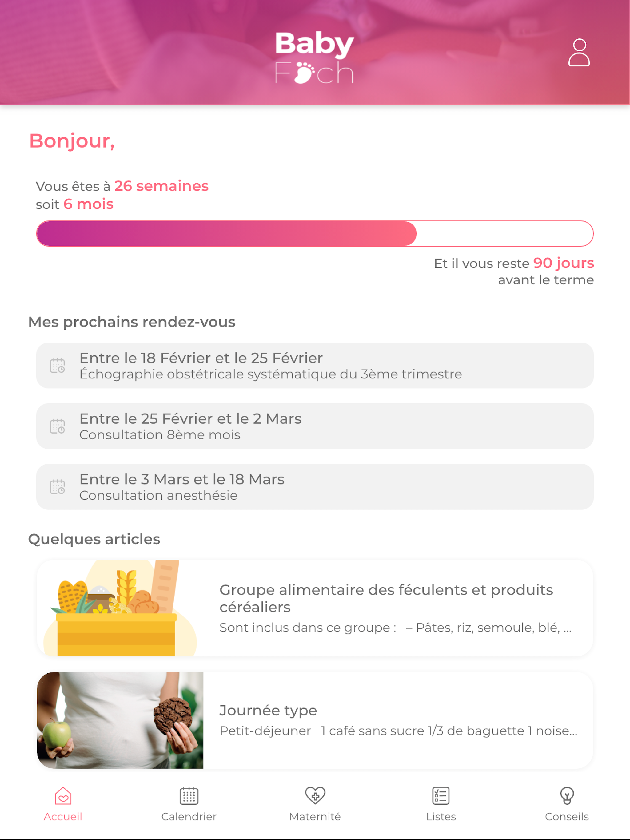Click the pregnancy progress bar
The width and height of the screenshot is (630, 840).
pyautogui.click(x=315, y=234)
